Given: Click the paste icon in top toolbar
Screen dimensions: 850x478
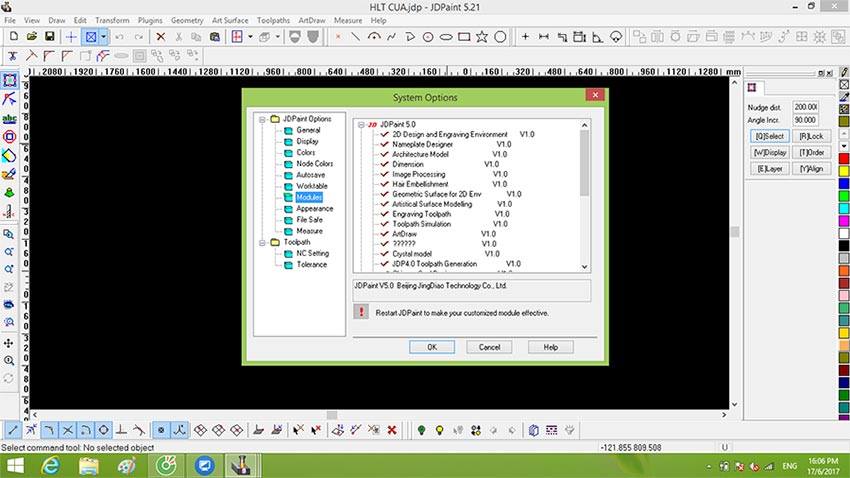Looking at the screenshot, I should click(215, 37).
